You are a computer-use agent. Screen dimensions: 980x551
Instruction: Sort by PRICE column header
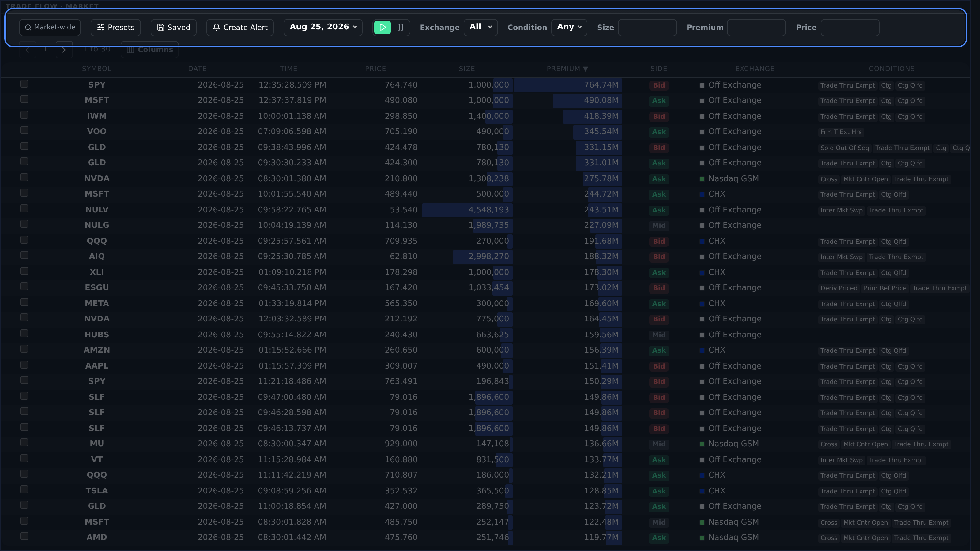click(x=375, y=69)
